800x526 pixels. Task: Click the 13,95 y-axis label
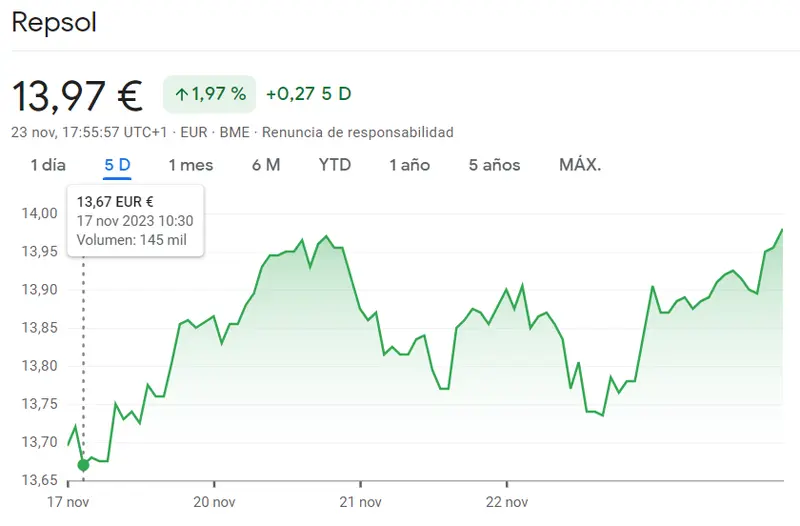pyautogui.click(x=39, y=252)
